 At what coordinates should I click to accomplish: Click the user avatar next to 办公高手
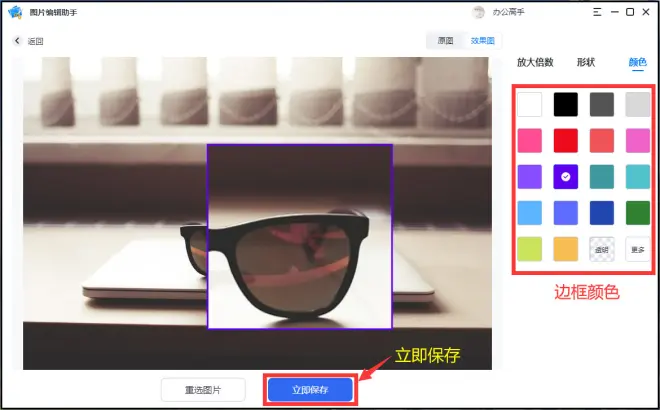[x=478, y=12]
